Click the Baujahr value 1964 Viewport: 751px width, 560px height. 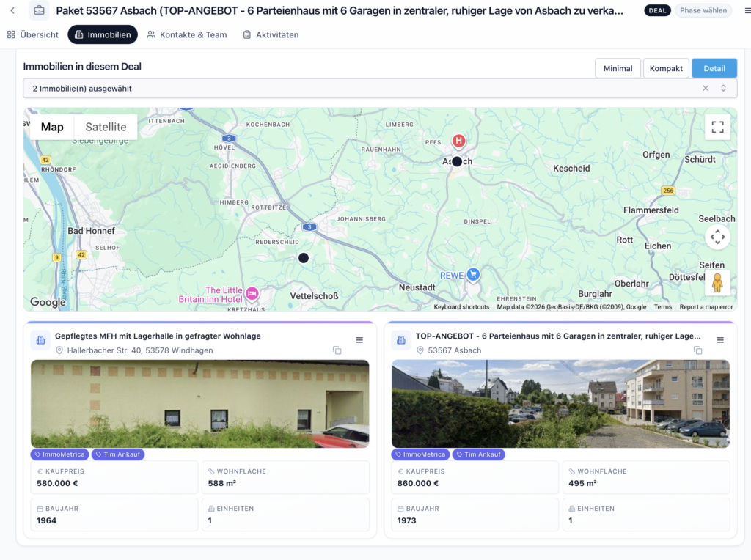tap(46, 520)
